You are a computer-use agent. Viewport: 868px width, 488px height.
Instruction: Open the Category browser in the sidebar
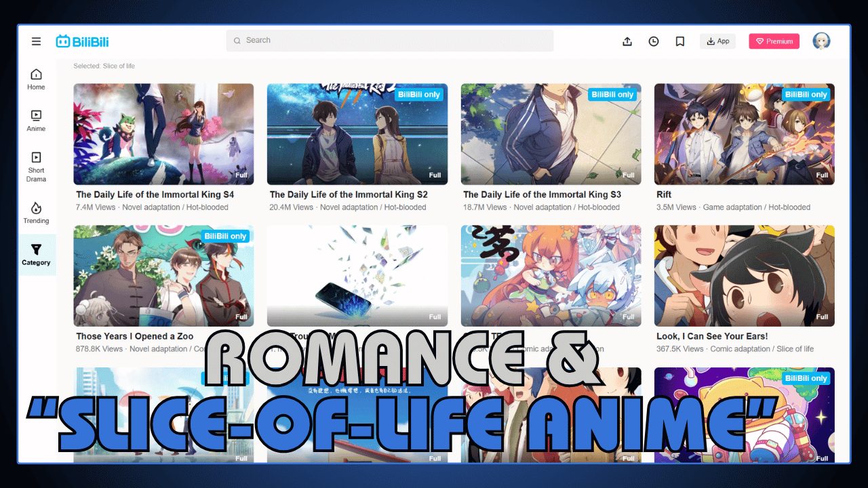click(x=35, y=254)
